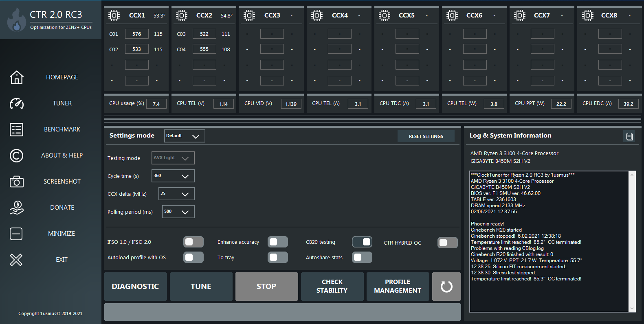Click the Minimize sidebar icon
The width and height of the screenshot is (644, 324).
pos(16,234)
